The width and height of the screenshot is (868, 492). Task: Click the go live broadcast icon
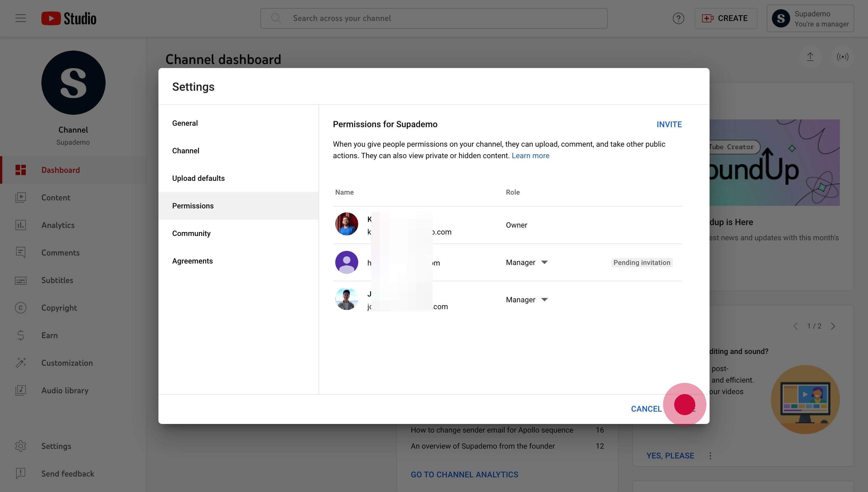point(842,57)
